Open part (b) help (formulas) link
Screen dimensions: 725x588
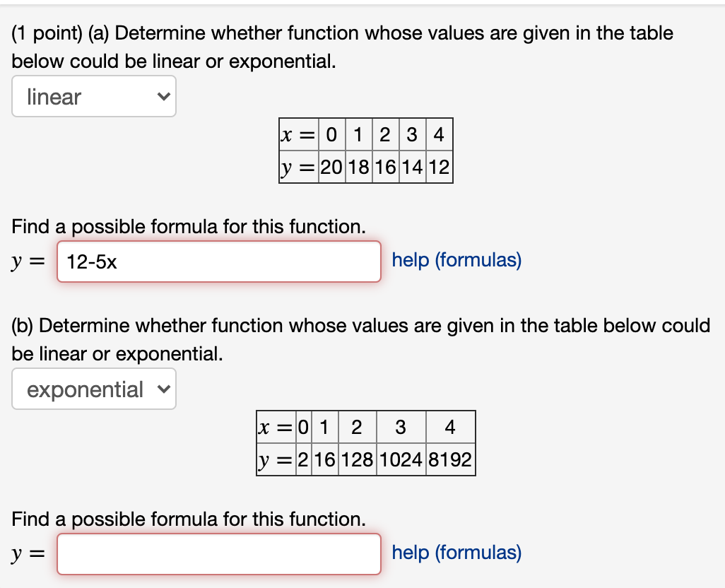(x=456, y=553)
